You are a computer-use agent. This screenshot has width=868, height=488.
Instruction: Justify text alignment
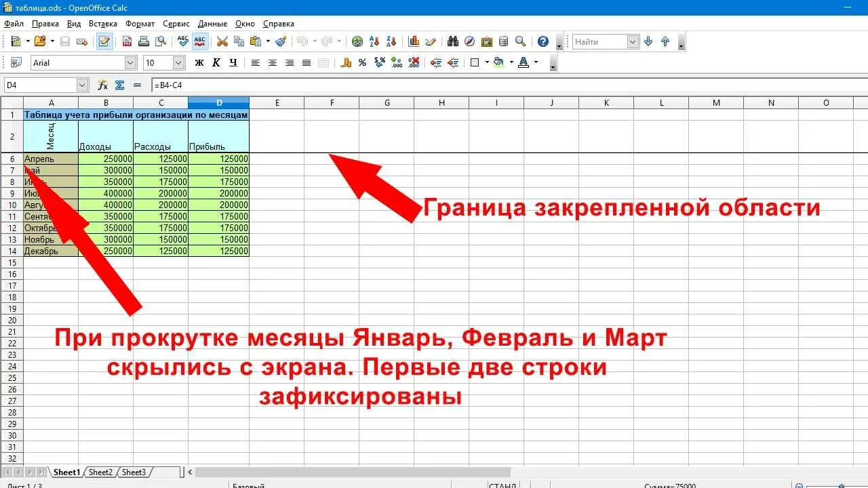click(307, 62)
